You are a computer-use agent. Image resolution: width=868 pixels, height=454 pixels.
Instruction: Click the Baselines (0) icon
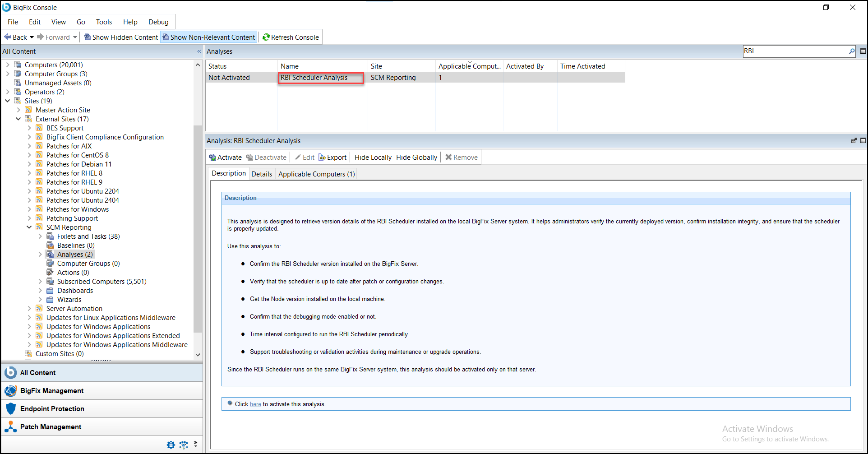[x=50, y=245]
